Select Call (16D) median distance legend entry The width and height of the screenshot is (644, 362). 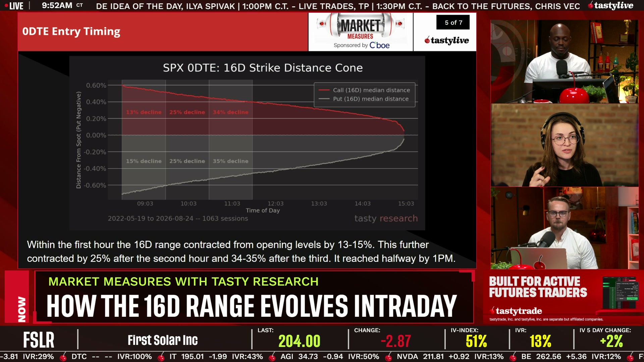364,90
